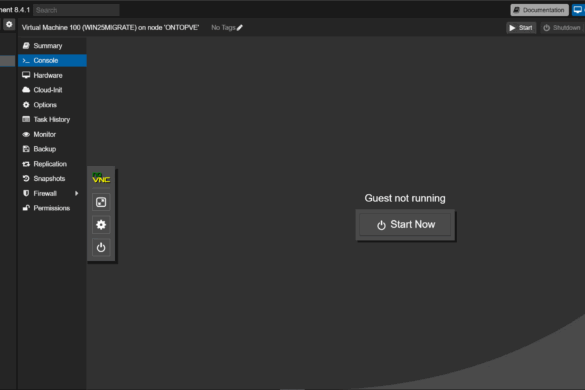Click the blue monitor button at top right

click(x=578, y=10)
